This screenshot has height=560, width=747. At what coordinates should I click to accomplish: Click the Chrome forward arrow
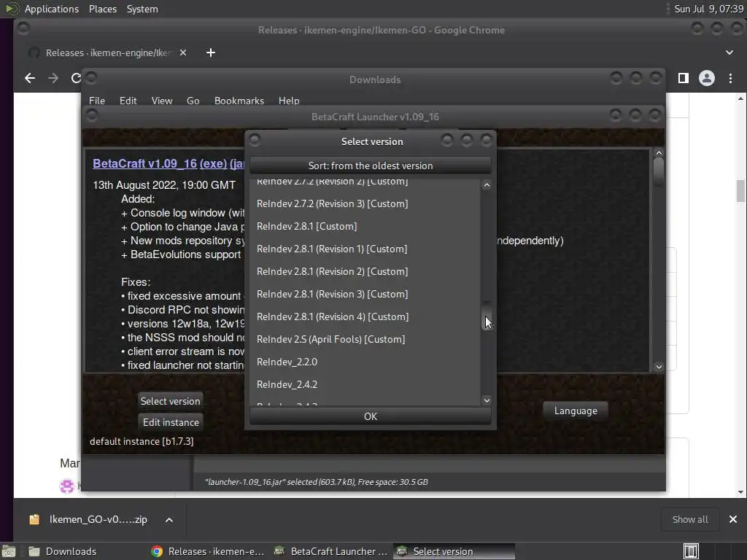coord(53,78)
